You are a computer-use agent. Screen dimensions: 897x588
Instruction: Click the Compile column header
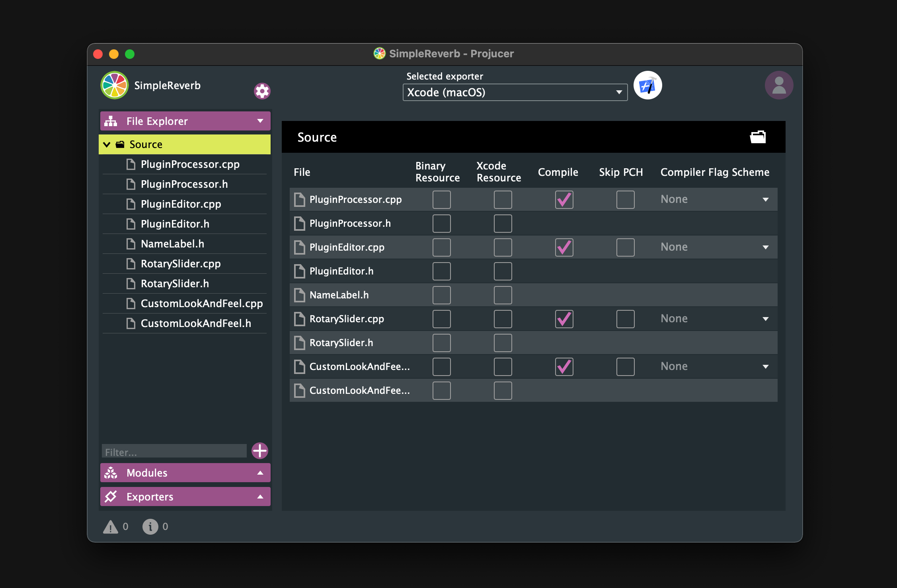[558, 172]
